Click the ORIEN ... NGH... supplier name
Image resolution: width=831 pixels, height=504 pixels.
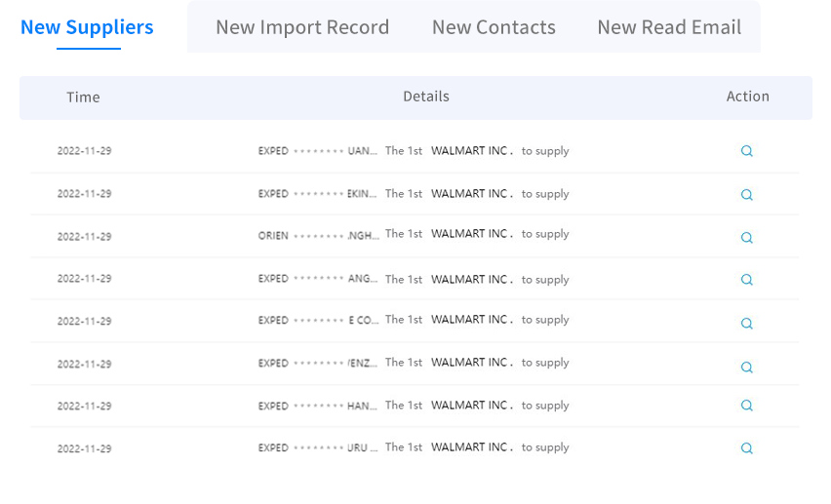(318, 236)
